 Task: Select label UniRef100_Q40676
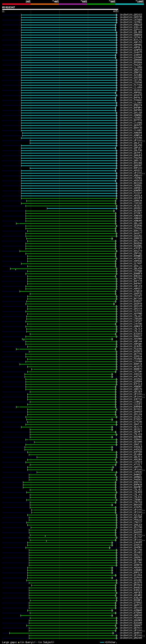click(131, 95)
